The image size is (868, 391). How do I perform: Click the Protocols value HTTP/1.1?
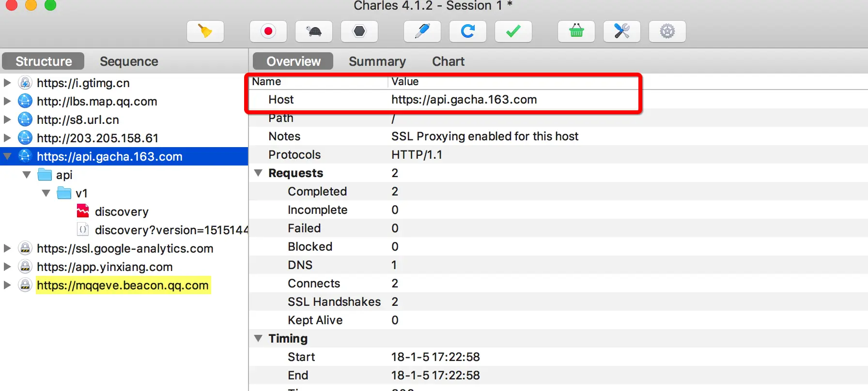pyautogui.click(x=417, y=155)
